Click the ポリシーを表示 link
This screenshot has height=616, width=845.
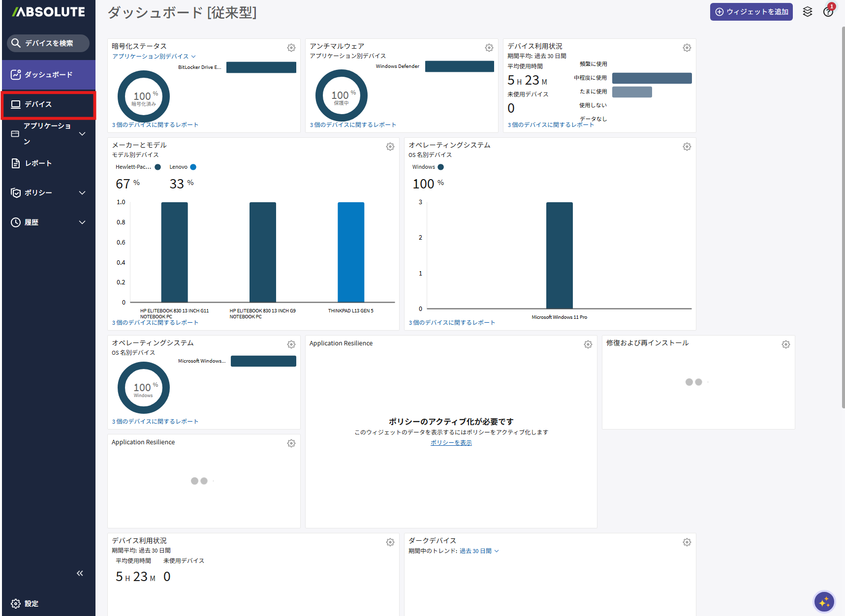451,443
